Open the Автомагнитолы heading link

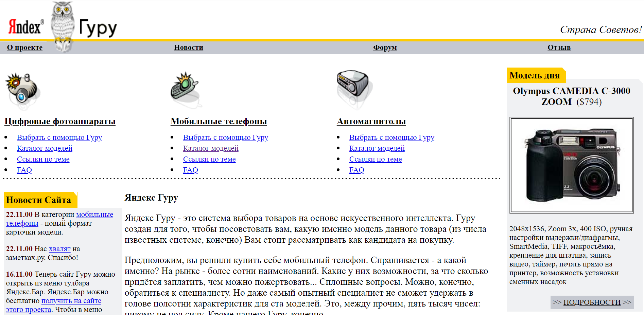[x=371, y=121]
